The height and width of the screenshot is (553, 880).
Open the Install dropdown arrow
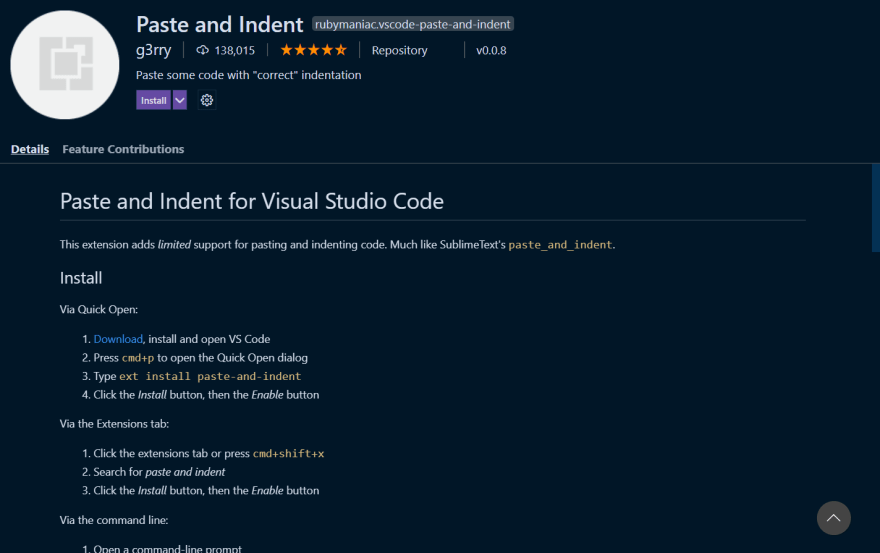(x=180, y=100)
